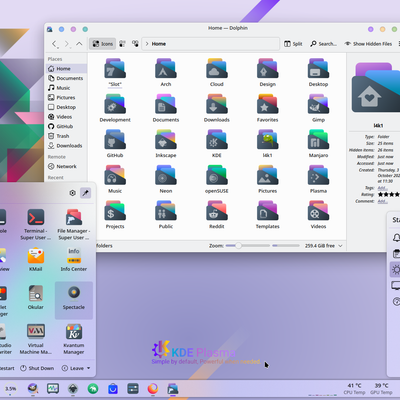Click Shut Down in launcher
The height and width of the screenshot is (400, 400).
click(x=37, y=368)
